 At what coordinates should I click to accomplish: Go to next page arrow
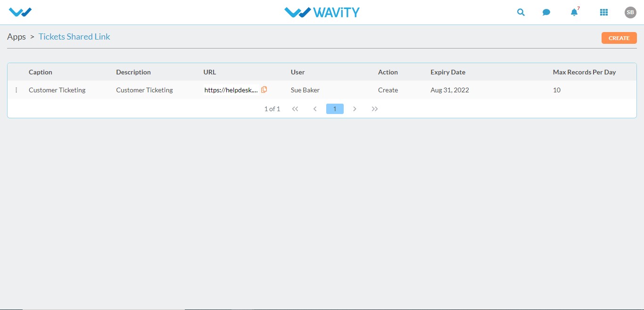[355, 109]
